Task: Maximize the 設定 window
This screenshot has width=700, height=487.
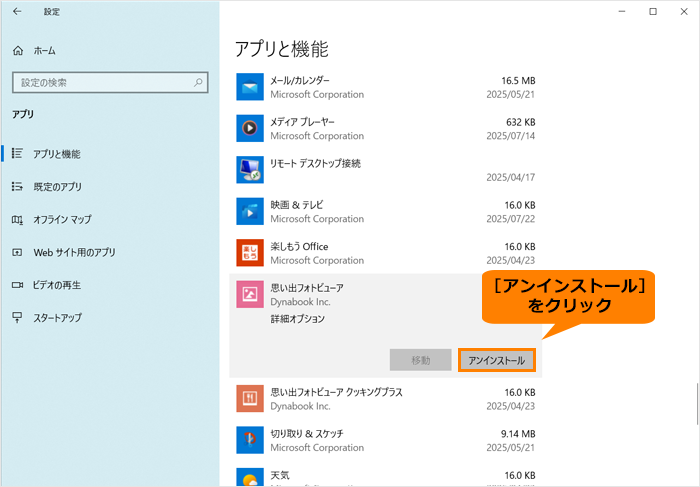Action: coord(653,12)
